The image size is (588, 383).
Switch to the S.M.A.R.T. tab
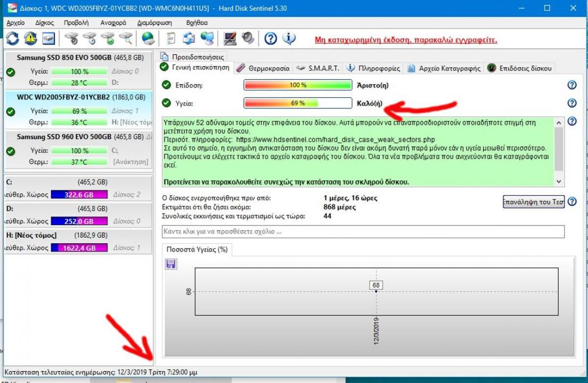pyautogui.click(x=317, y=69)
